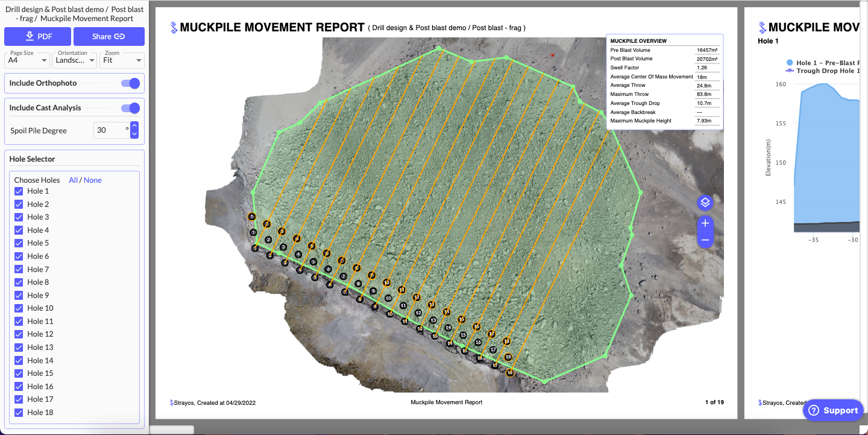Open the Support help widget
Image resolution: width=868 pixels, height=435 pixels.
click(834, 410)
